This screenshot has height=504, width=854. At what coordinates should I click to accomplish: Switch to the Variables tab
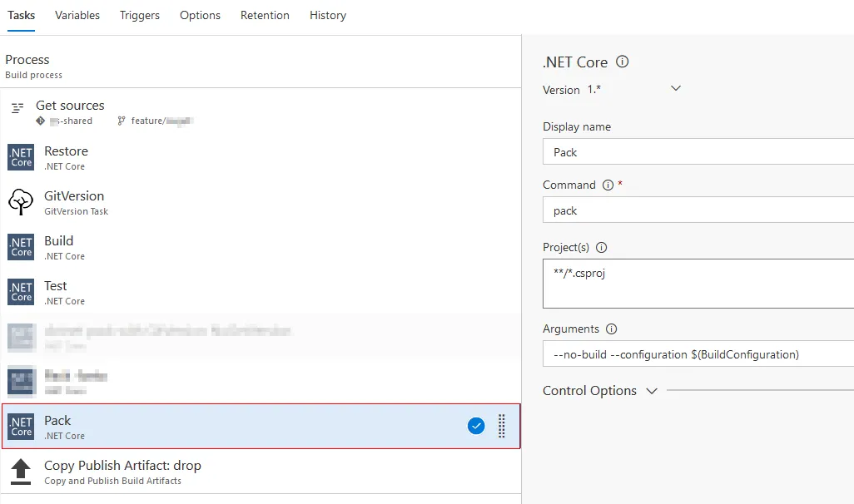[x=77, y=15]
